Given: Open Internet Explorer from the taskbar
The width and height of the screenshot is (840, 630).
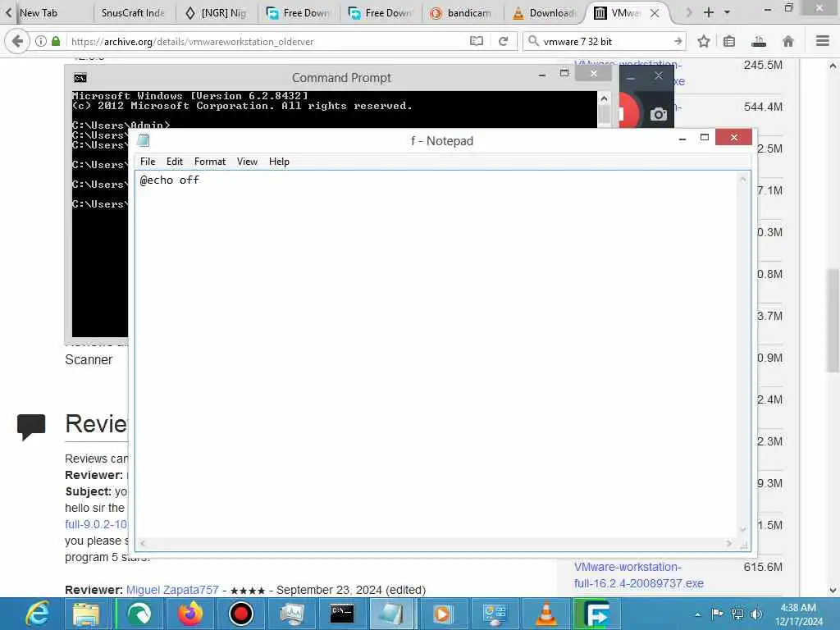Looking at the screenshot, I should click(38, 614).
